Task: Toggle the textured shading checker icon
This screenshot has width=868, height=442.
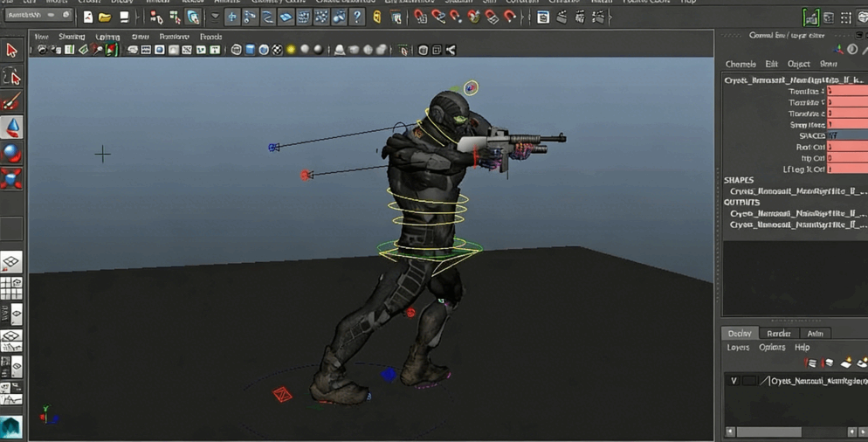Action: pos(277,51)
